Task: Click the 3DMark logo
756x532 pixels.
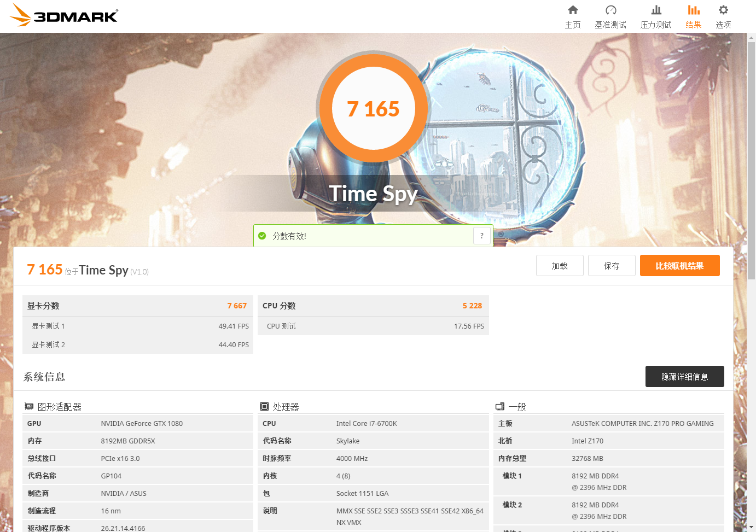Action: (64, 15)
